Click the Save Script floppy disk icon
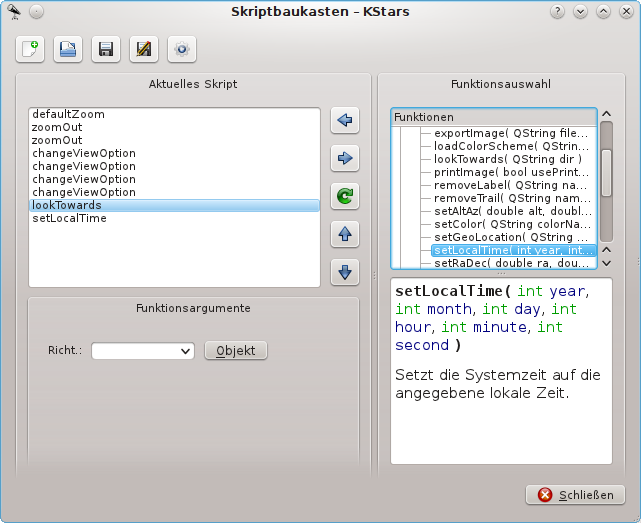641x523 pixels. click(105, 49)
